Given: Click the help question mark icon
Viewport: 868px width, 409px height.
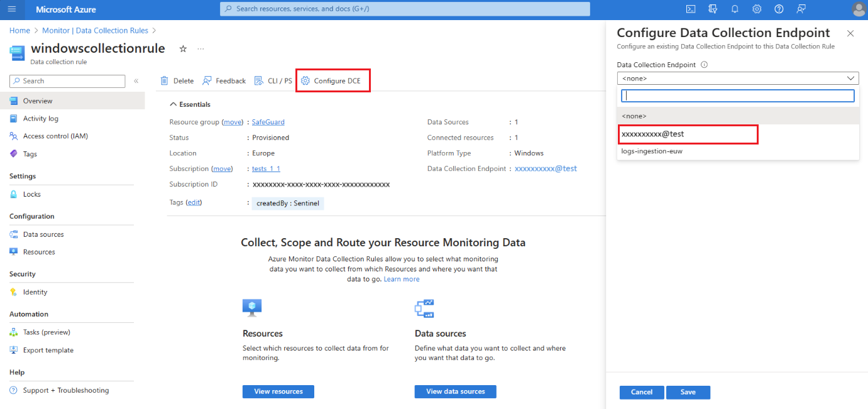Looking at the screenshot, I should (779, 9).
